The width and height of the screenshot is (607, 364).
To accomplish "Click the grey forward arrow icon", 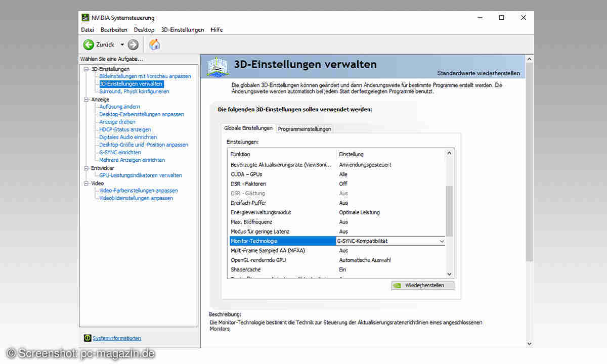I will click(x=133, y=44).
